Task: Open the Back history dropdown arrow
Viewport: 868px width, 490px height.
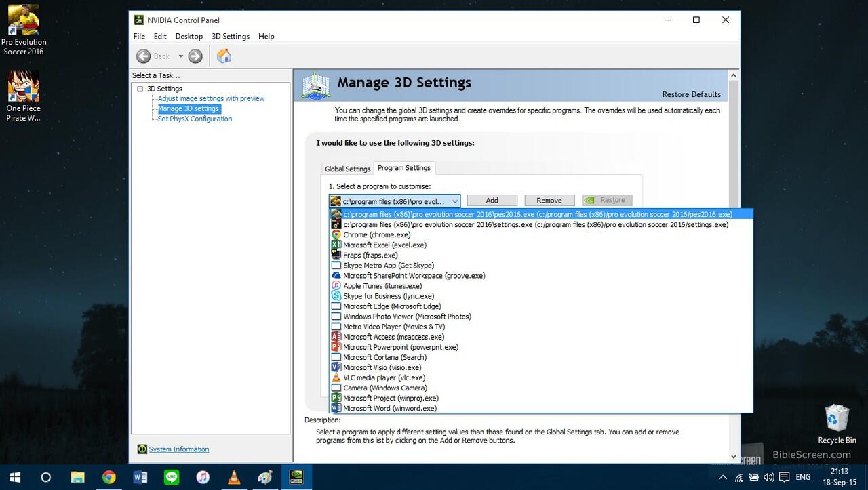Action: pyautogui.click(x=180, y=56)
